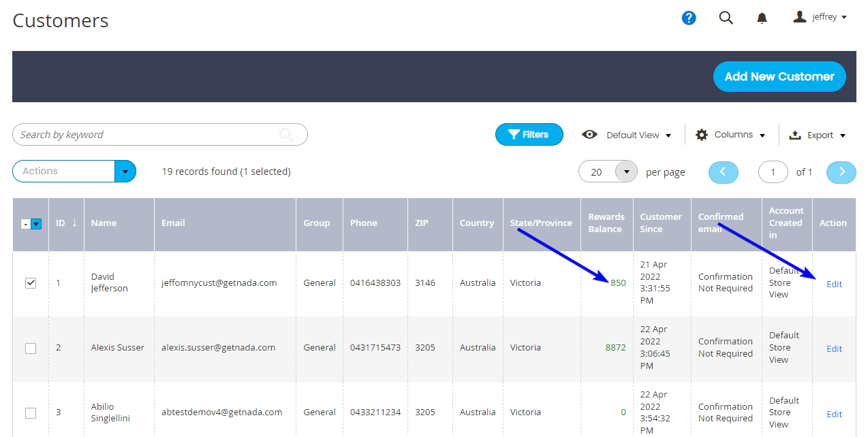Click Add New Customer button

click(779, 77)
